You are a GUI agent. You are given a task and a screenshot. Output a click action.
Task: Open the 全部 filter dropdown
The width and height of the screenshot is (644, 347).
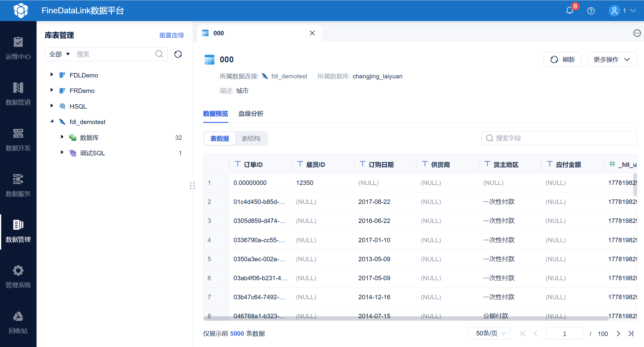point(59,54)
